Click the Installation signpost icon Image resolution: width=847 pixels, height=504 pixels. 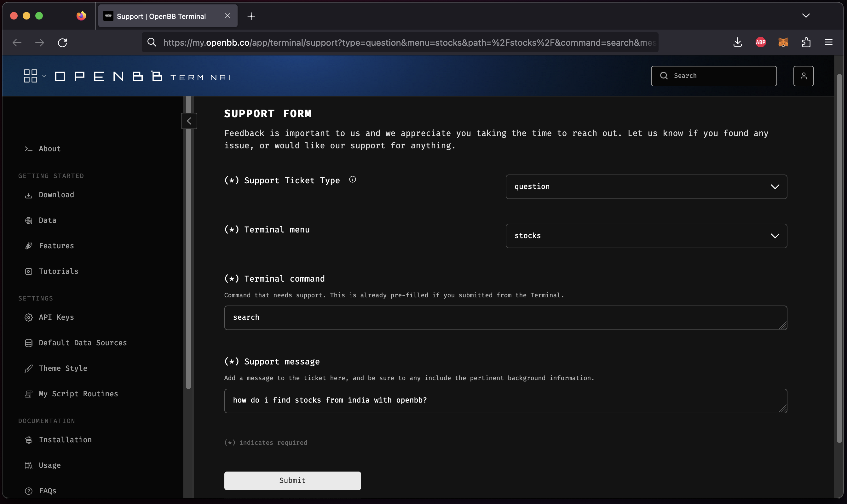[x=29, y=440]
